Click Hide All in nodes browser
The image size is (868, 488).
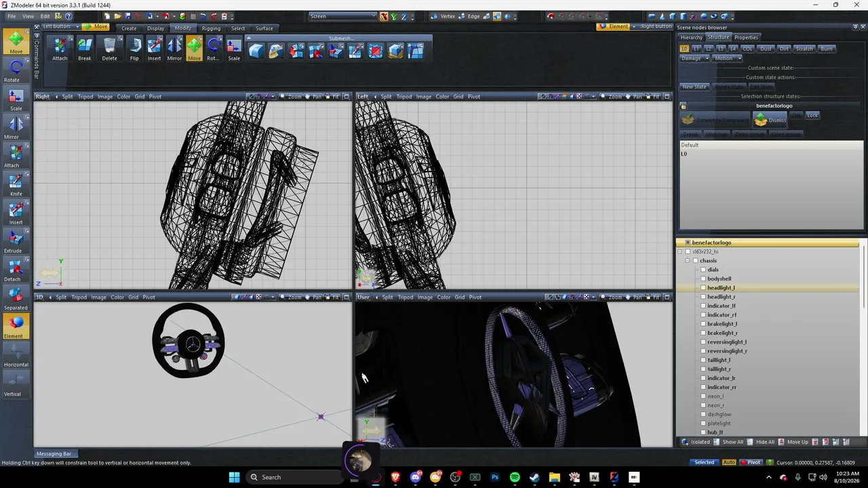coord(760,442)
